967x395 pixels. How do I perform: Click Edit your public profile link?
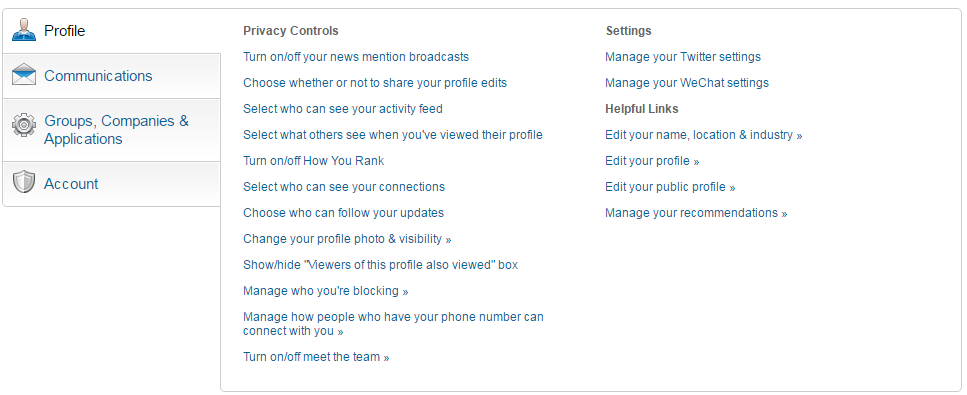tap(670, 187)
